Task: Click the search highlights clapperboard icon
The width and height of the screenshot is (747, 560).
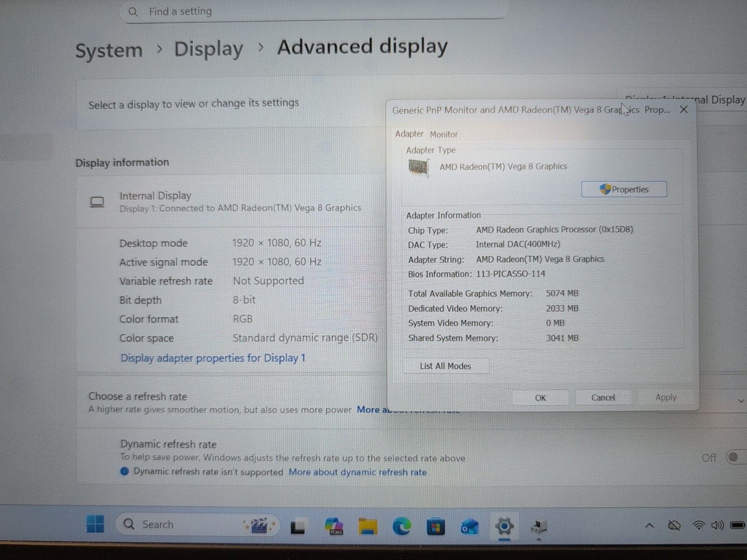Action: pos(260,525)
